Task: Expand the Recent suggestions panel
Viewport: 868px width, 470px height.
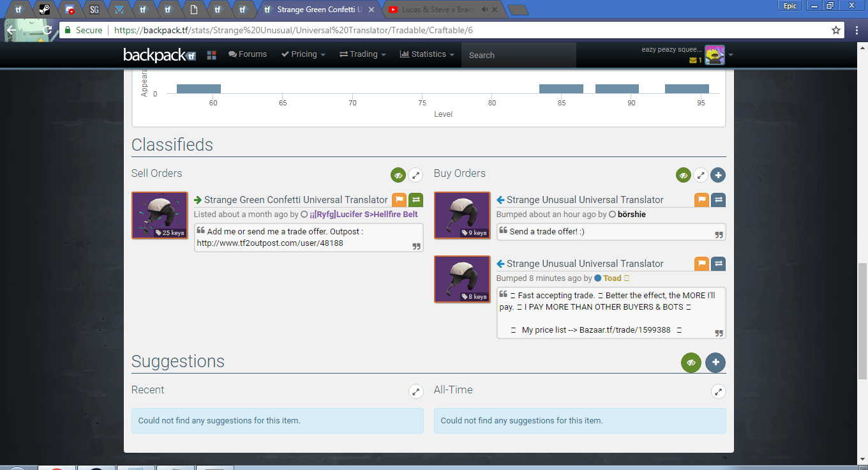Action: coord(415,391)
